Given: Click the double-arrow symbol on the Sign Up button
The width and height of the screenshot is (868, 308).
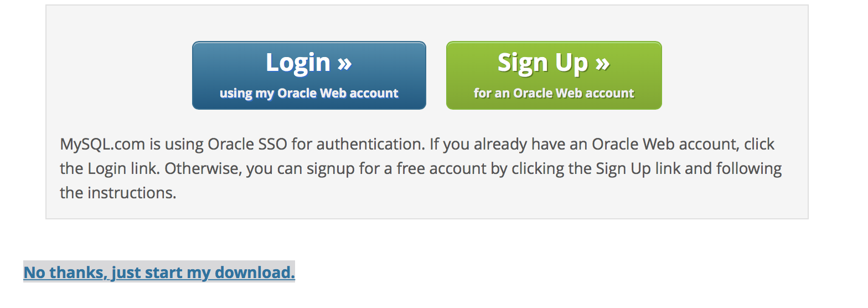Looking at the screenshot, I should click(602, 63).
